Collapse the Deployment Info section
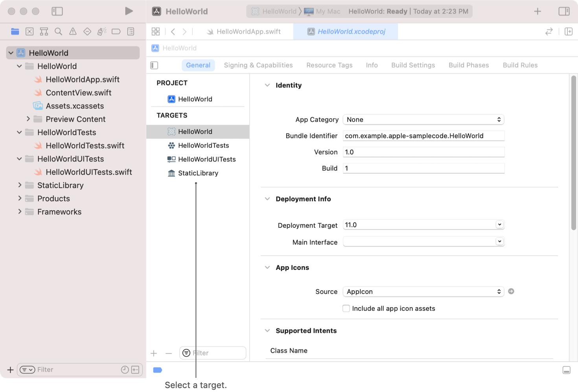This screenshot has width=578, height=392. (x=267, y=199)
